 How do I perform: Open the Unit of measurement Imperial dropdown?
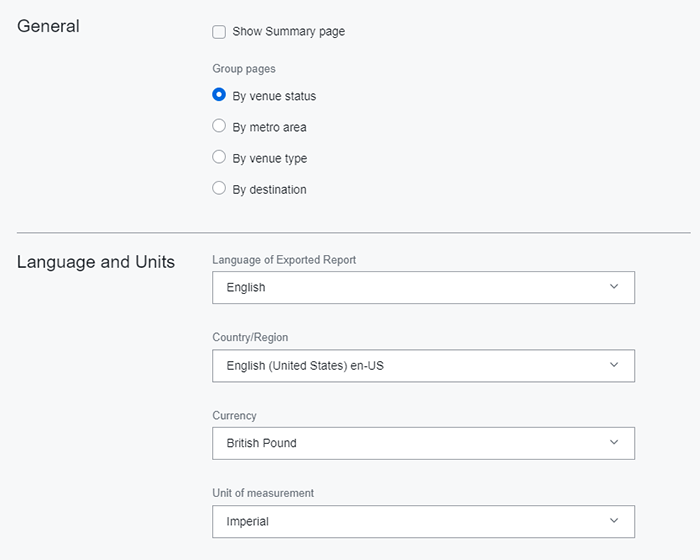pos(423,522)
